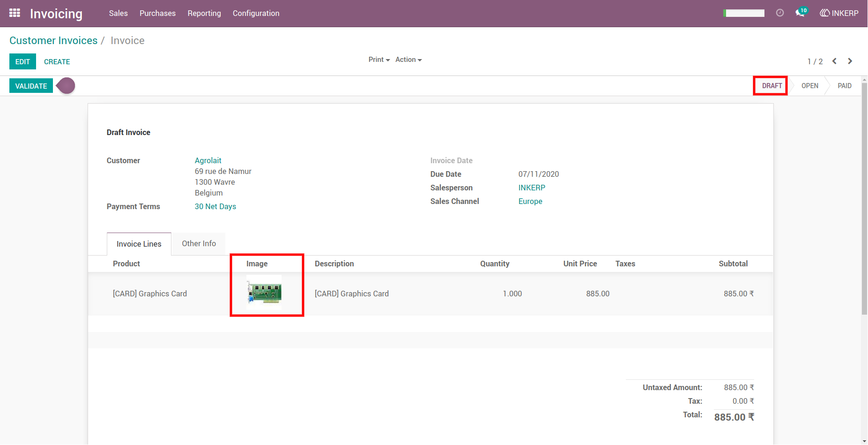Go to the next invoice record arrow
Screen dimensions: 868x445
[850, 61]
